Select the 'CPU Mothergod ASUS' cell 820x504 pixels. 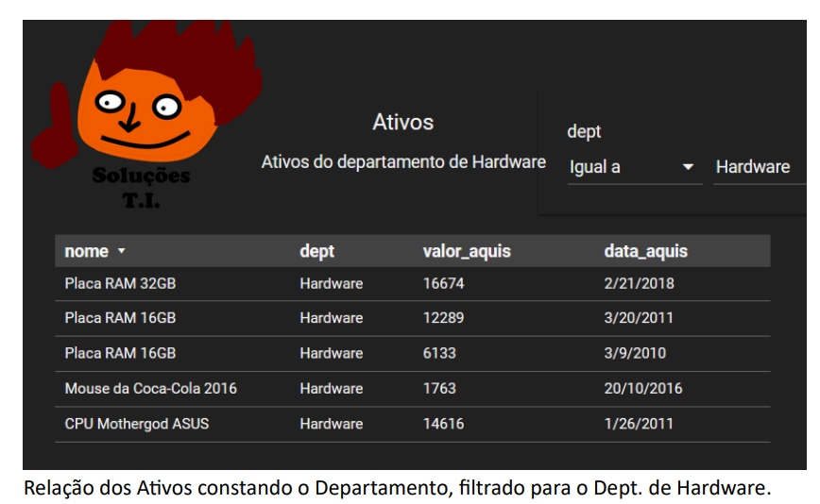point(136,424)
